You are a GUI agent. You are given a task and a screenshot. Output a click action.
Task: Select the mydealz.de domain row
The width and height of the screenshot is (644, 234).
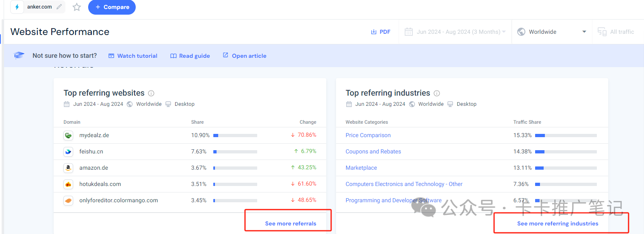coord(190,135)
